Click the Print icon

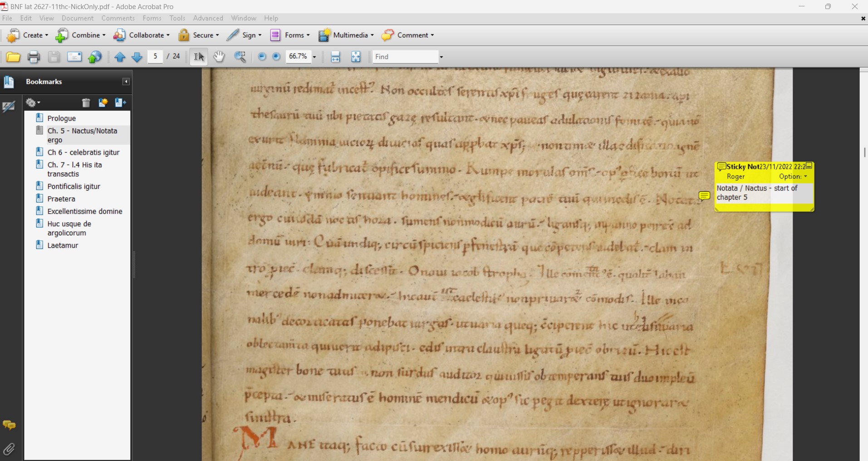34,57
